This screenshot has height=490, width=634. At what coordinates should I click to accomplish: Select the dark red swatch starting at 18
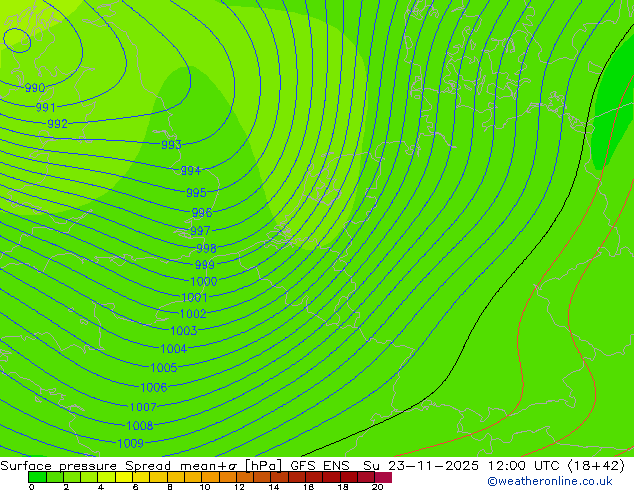349,477
